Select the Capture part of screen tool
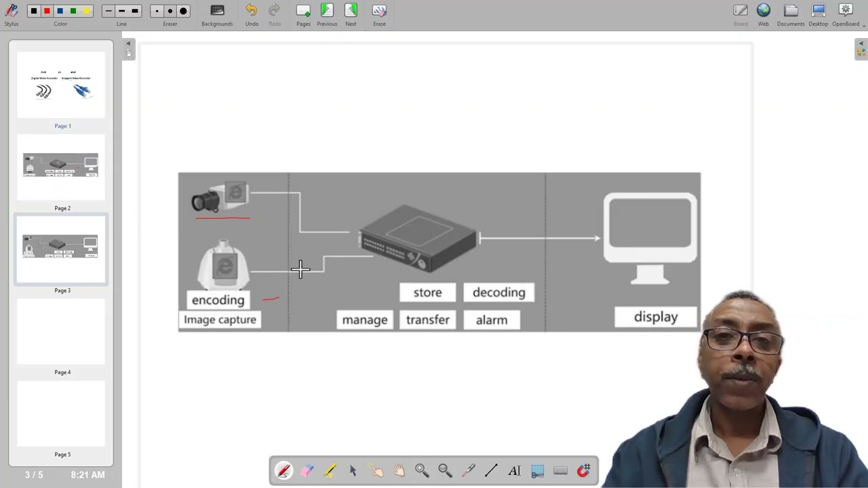 [x=537, y=470]
